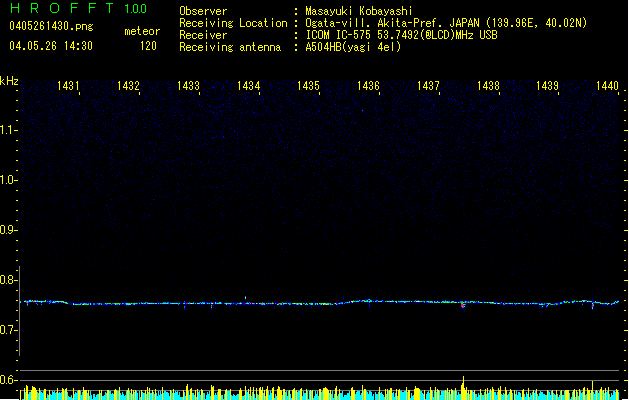Click time marker 1439

point(548,85)
